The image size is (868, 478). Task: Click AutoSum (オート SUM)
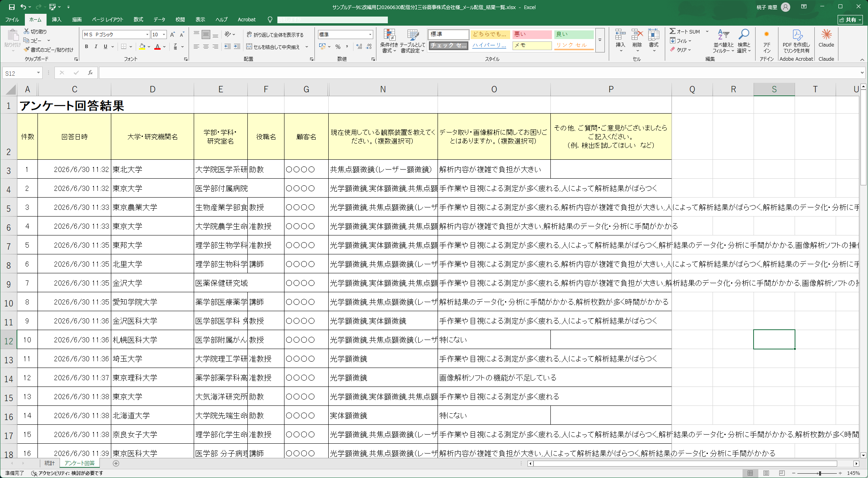(x=685, y=32)
